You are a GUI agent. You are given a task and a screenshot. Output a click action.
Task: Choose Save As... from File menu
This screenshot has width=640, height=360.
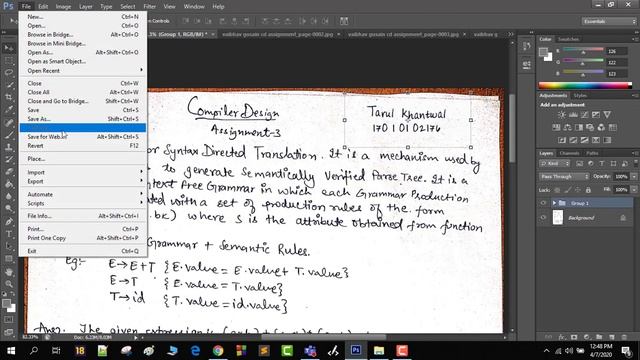tap(83, 119)
